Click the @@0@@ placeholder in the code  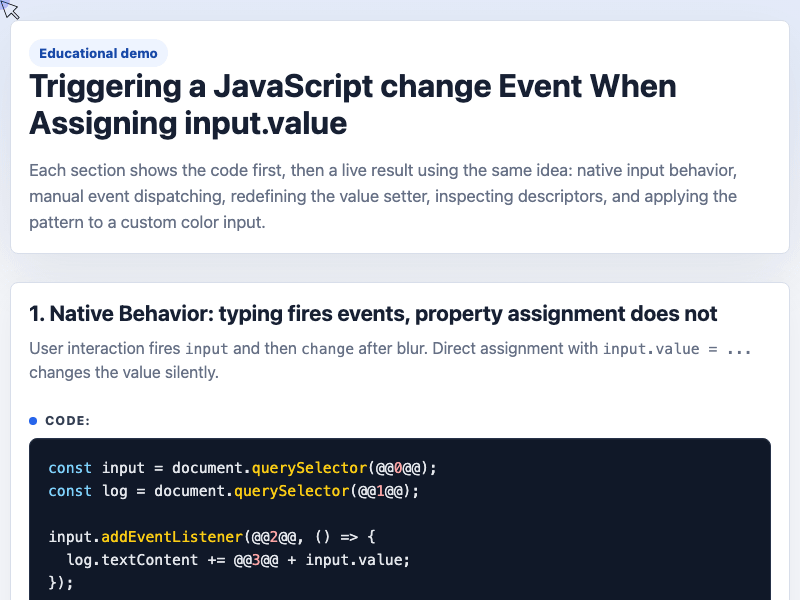click(x=398, y=468)
